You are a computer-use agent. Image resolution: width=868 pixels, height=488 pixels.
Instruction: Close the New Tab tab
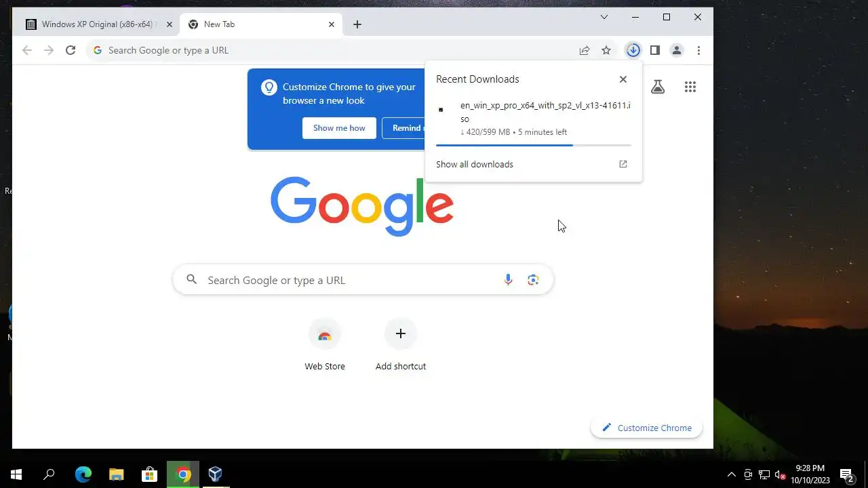click(332, 24)
